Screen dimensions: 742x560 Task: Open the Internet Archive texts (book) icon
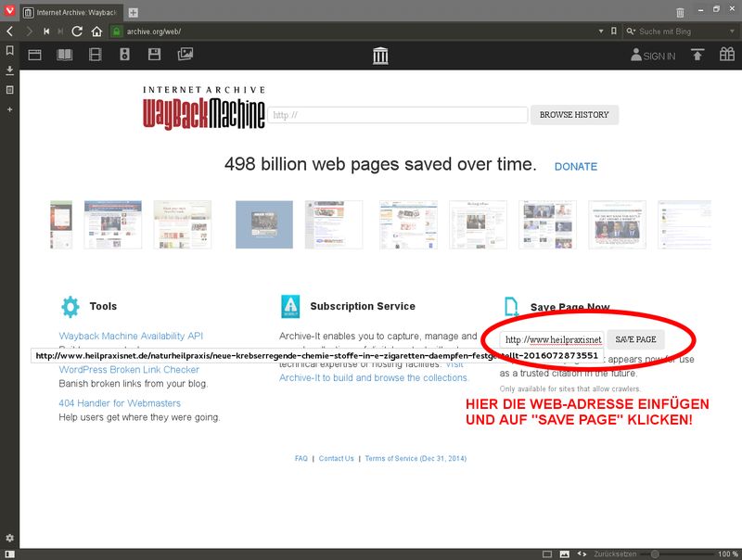tap(64, 56)
